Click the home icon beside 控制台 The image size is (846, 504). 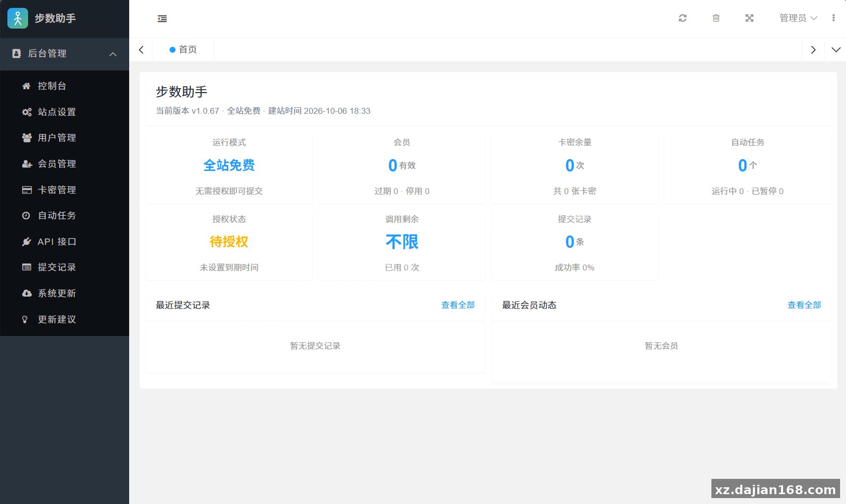pyautogui.click(x=27, y=86)
